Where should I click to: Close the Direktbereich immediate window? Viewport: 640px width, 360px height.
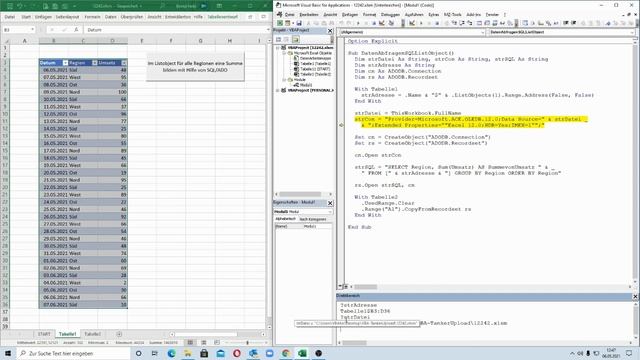635,296
